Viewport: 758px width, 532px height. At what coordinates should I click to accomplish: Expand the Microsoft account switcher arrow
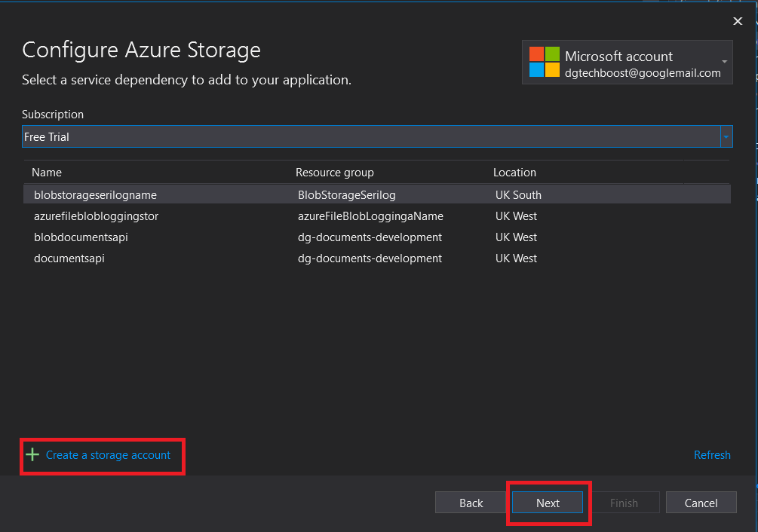click(x=724, y=62)
